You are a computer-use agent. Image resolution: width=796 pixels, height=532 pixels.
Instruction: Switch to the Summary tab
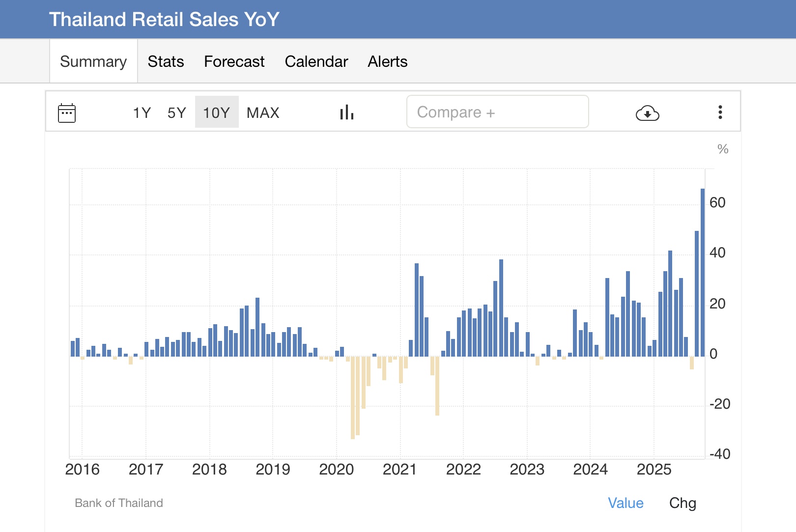coord(93,61)
